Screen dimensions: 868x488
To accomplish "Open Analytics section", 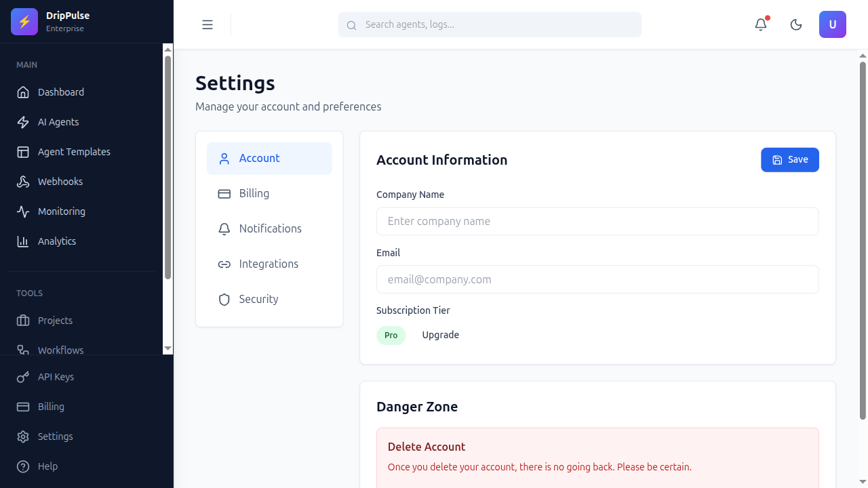I will 81,241.
